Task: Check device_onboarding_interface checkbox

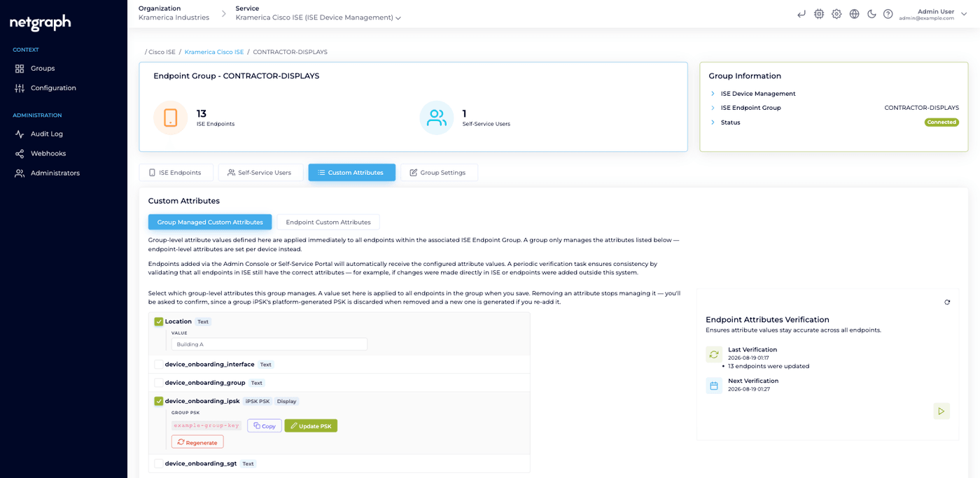Action: [159, 365]
